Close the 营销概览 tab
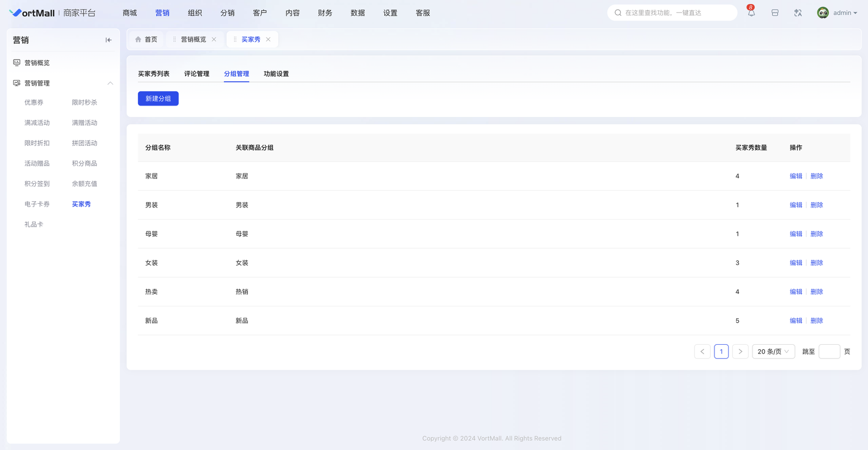 [214, 40]
